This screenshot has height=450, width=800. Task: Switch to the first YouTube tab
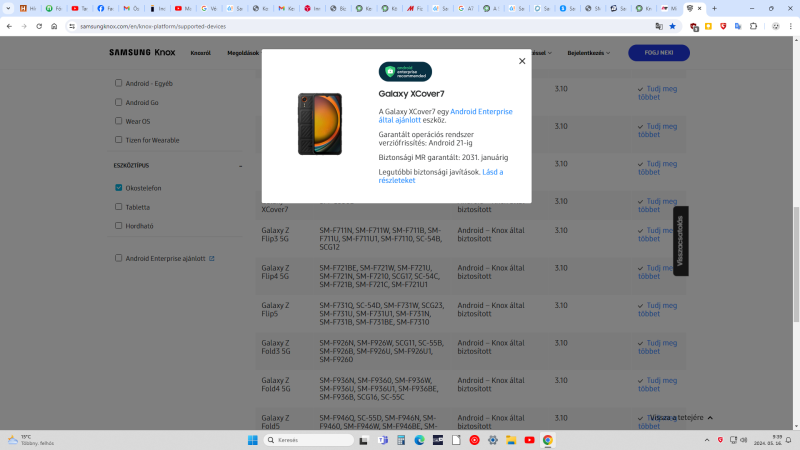click(80, 8)
